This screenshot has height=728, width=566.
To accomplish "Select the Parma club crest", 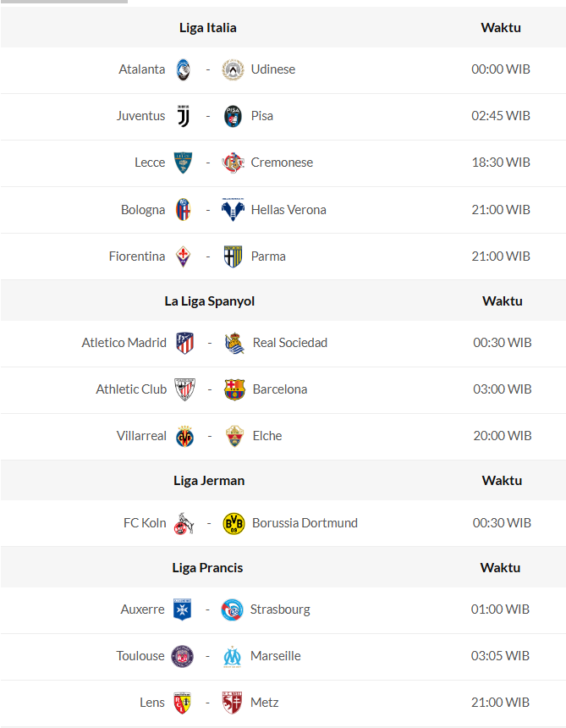I will pyautogui.click(x=233, y=256).
